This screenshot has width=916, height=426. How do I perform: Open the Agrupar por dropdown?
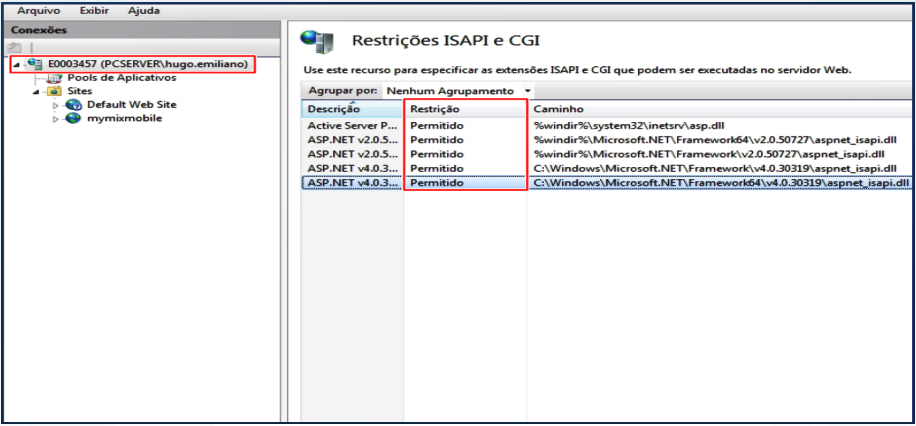(x=528, y=91)
